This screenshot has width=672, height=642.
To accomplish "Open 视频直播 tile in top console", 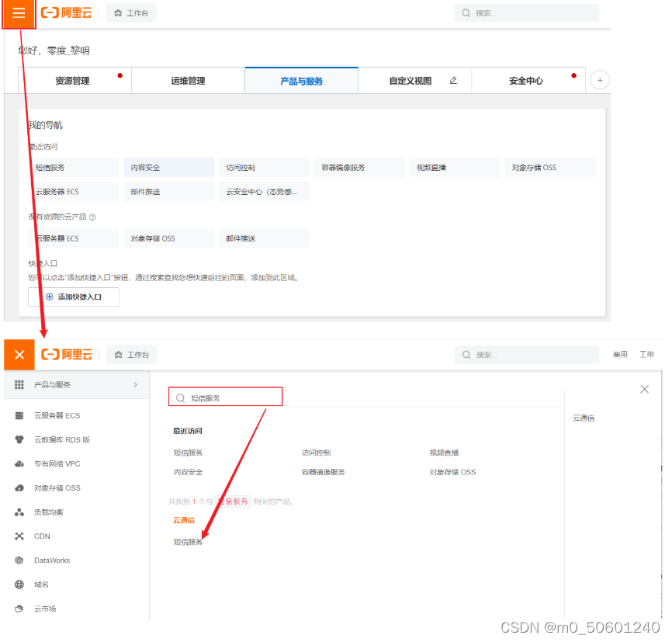I will [455, 167].
